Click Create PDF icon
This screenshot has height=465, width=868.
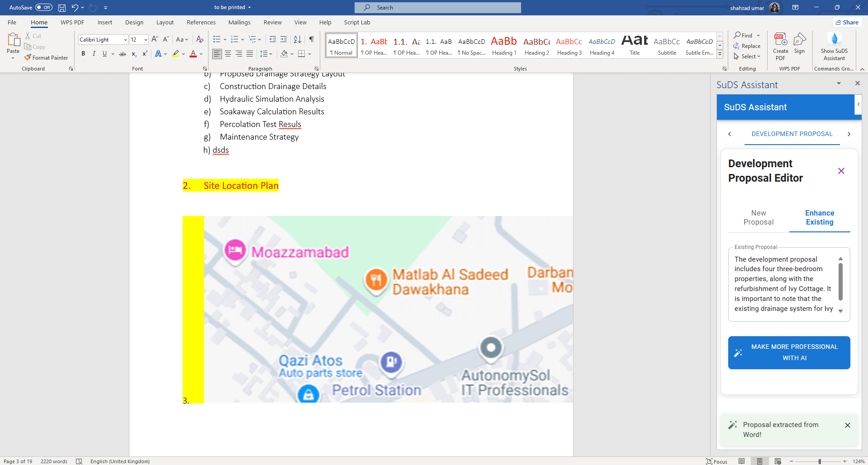click(781, 46)
